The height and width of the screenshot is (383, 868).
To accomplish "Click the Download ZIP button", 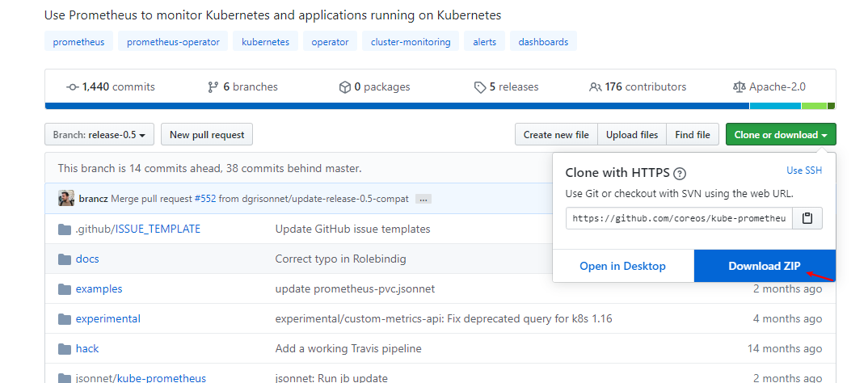I will click(x=765, y=266).
